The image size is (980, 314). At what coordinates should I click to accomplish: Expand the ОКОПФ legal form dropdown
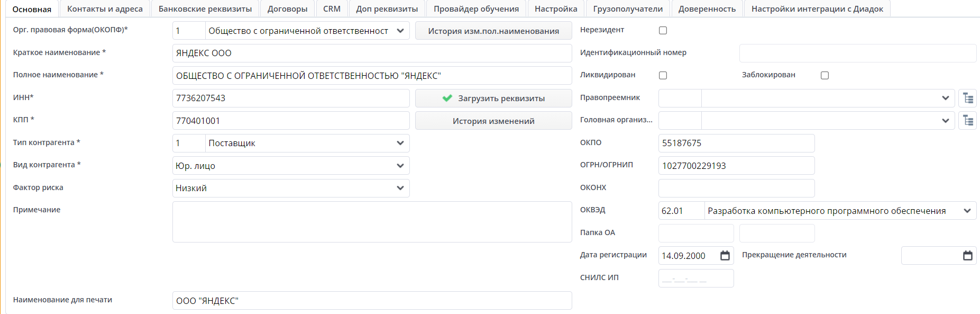coord(400,31)
